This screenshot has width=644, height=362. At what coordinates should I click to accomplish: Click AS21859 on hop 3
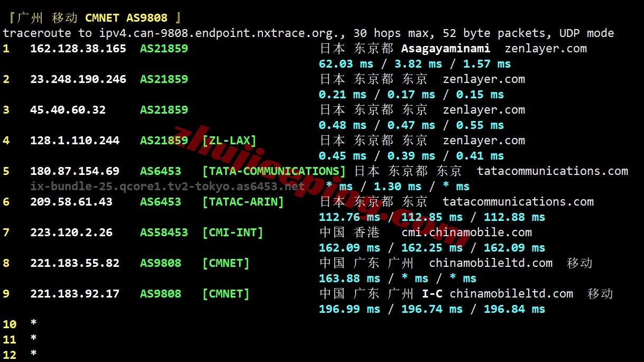tap(164, 110)
